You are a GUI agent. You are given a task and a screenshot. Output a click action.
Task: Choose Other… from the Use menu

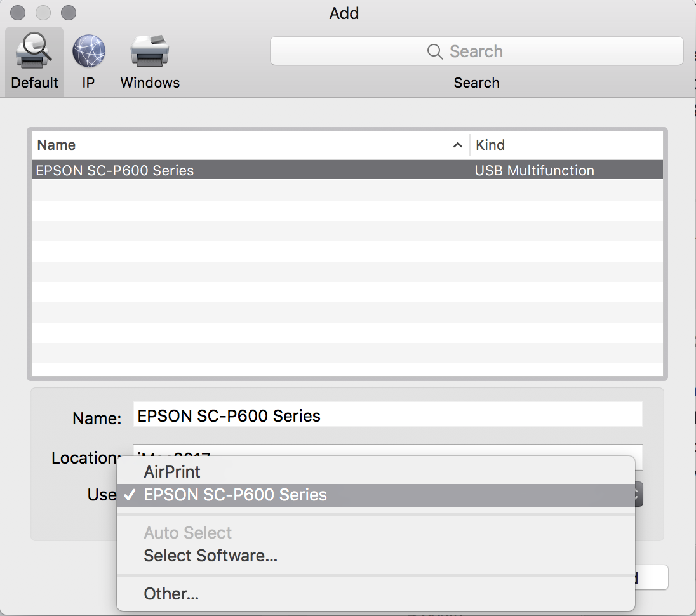pos(375,594)
